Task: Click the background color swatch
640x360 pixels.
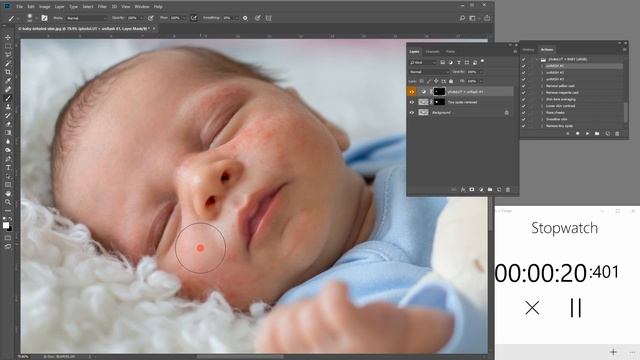Action: [10, 229]
